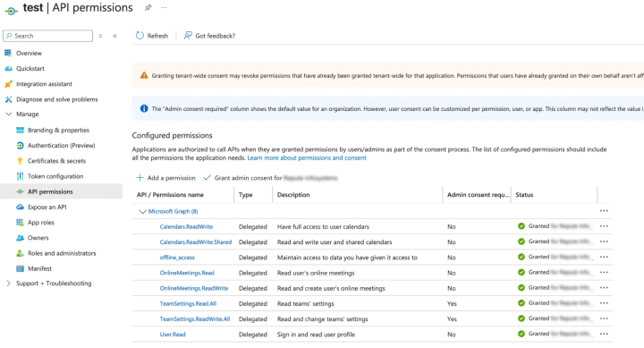This screenshot has width=644, height=348.
Task: Open offline_access permission link
Action: [177, 258]
